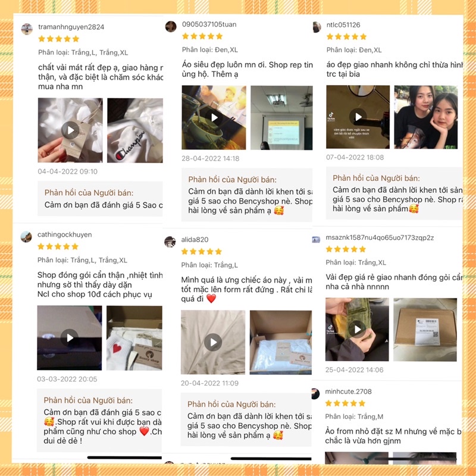
Task: Select username ntlc051126
Action: point(343,25)
